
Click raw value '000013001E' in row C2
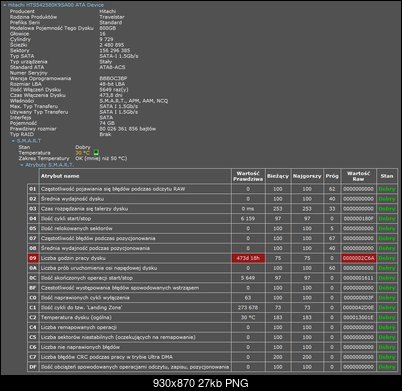click(x=358, y=317)
